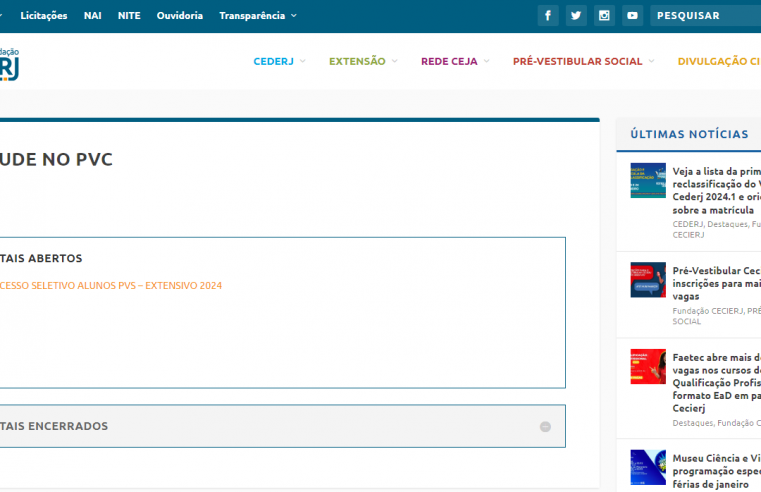Go to the REDE CEJA section
Image resolution: width=761 pixels, height=492 pixels.
click(449, 61)
